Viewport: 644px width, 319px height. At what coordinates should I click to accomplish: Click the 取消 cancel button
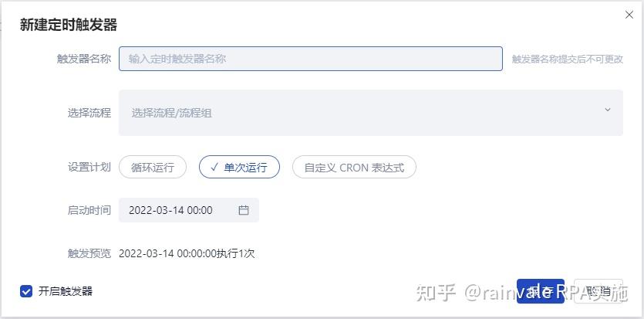click(598, 291)
